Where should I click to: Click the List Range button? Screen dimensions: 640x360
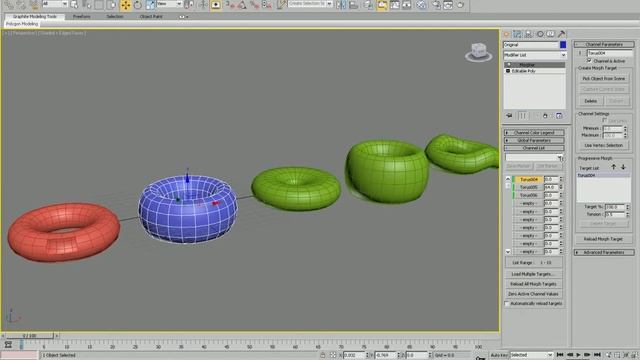(533, 263)
